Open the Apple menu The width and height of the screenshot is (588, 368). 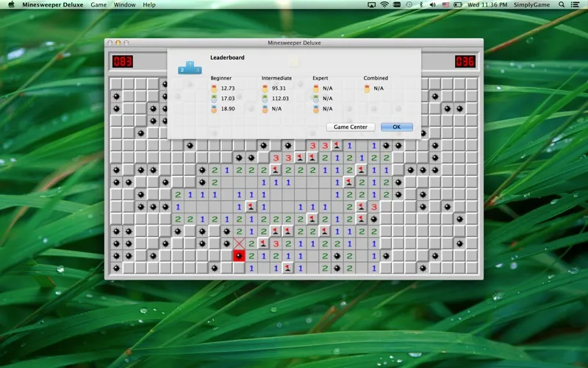[x=11, y=4]
